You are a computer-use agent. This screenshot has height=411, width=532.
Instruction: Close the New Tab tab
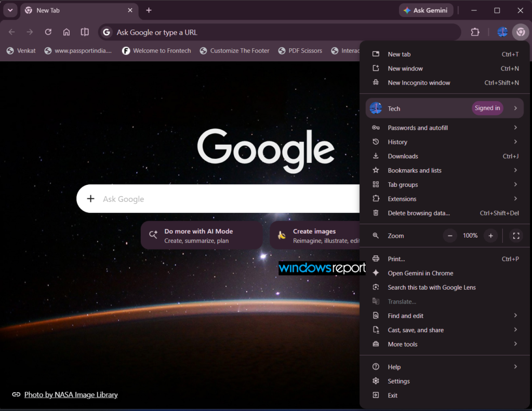tap(130, 10)
